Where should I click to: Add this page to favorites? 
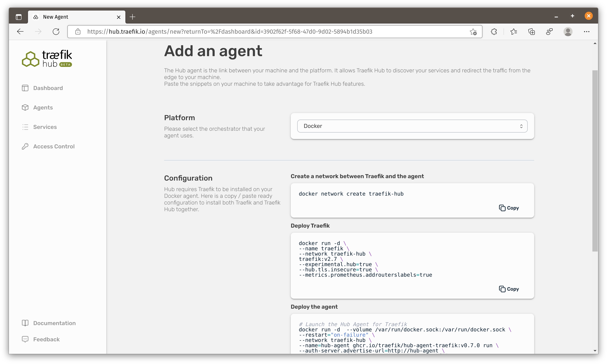[x=473, y=32]
